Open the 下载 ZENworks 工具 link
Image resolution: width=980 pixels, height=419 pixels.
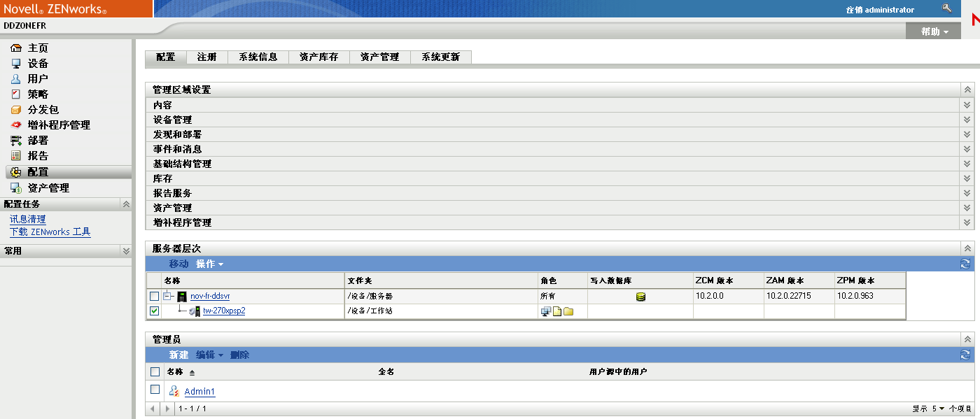pyautogui.click(x=50, y=232)
